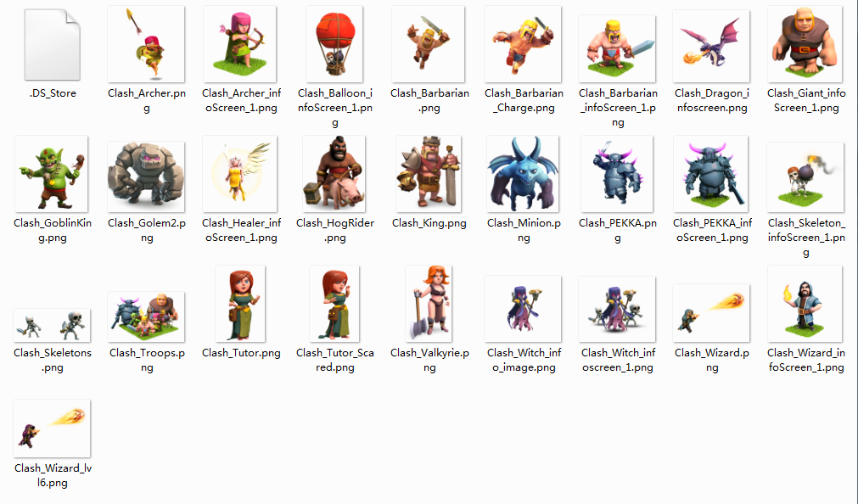Choose the Clash_Witch_infoscreen_1.png thumbnail
The height and width of the screenshot is (504, 858).
pos(617,309)
